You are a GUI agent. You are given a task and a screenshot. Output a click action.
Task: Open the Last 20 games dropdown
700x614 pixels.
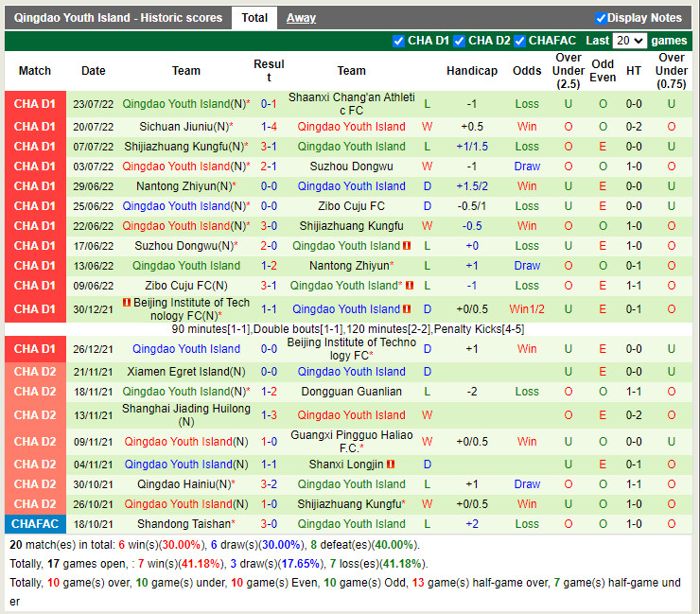[629, 41]
